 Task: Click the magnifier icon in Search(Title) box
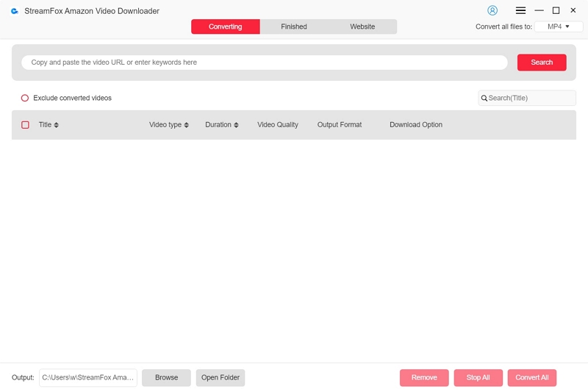(484, 99)
